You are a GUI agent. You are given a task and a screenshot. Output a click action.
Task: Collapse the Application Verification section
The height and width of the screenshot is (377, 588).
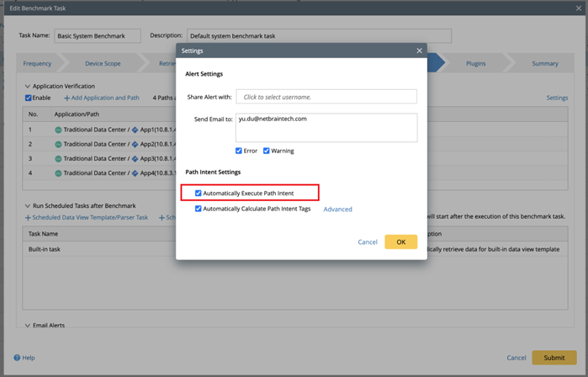click(27, 87)
